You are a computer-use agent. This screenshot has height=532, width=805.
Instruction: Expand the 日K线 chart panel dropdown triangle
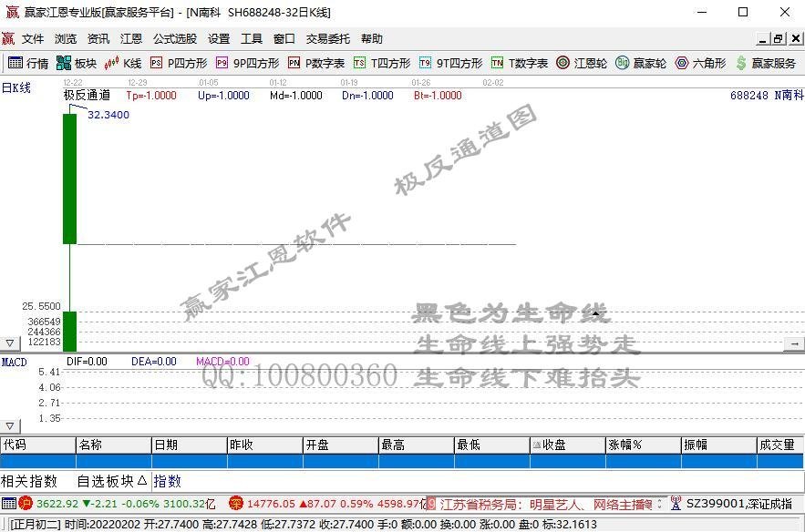coord(10,343)
